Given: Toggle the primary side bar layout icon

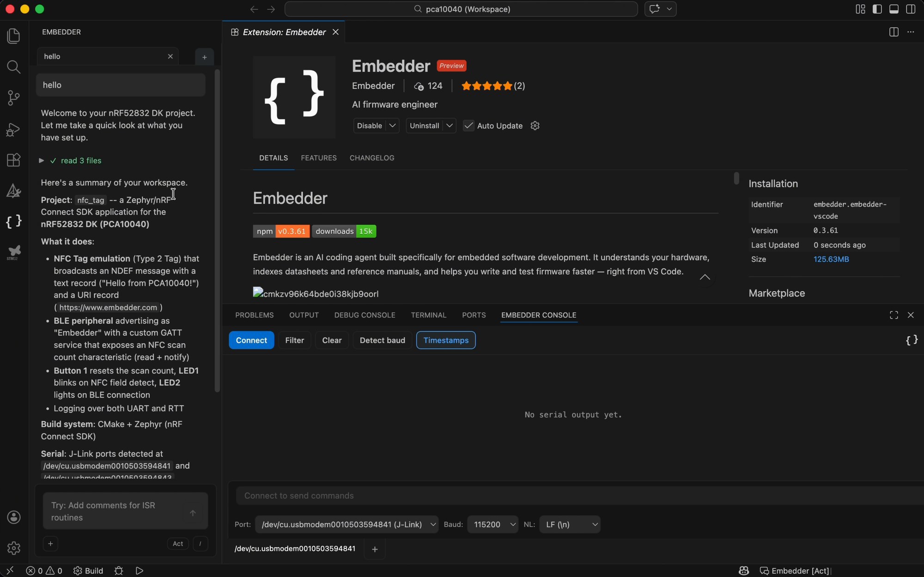Looking at the screenshot, I should point(877,9).
